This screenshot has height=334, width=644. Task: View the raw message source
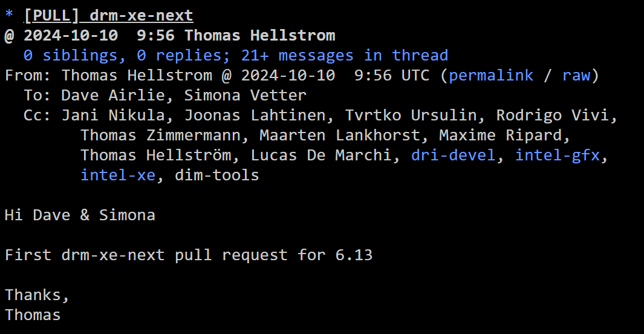coord(576,76)
